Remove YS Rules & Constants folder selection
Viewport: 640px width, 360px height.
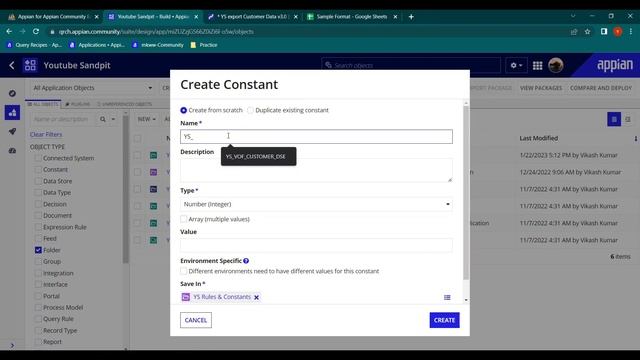[256, 297]
